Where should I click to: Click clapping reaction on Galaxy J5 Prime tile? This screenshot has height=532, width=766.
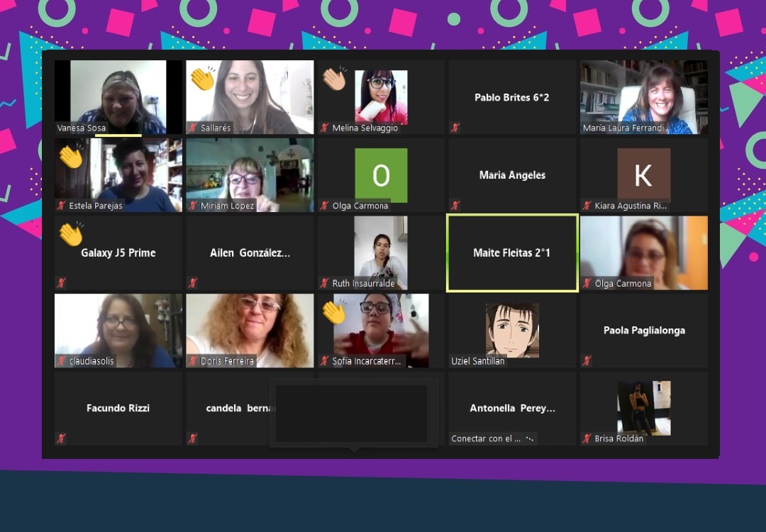coord(71,234)
